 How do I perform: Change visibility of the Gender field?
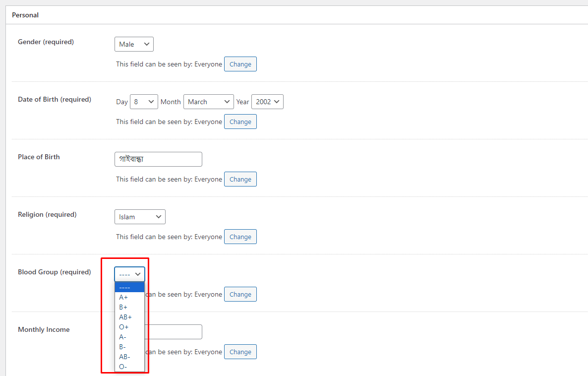pyautogui.click(x=240, y=64)
